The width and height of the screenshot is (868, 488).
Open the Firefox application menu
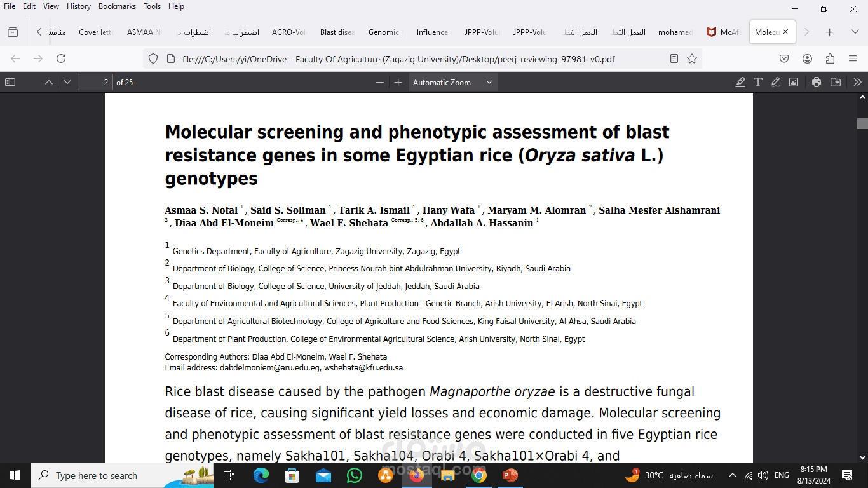pos(853,58)
